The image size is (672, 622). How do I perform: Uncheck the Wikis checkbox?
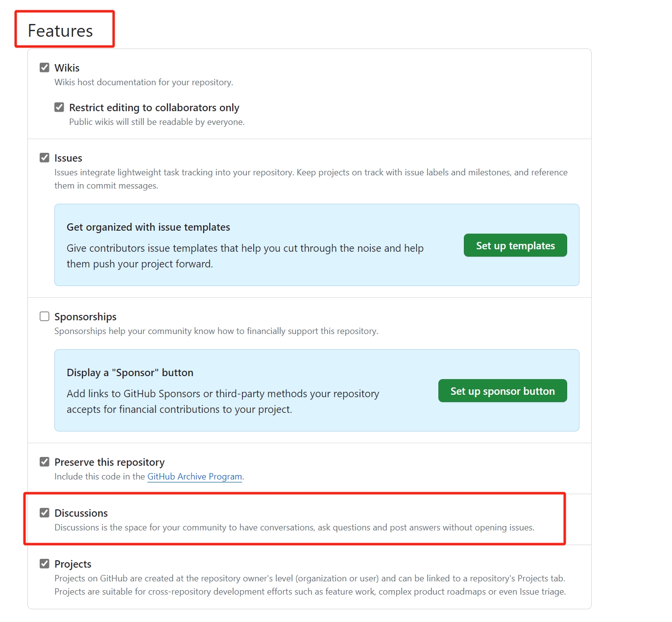(45, 68)
